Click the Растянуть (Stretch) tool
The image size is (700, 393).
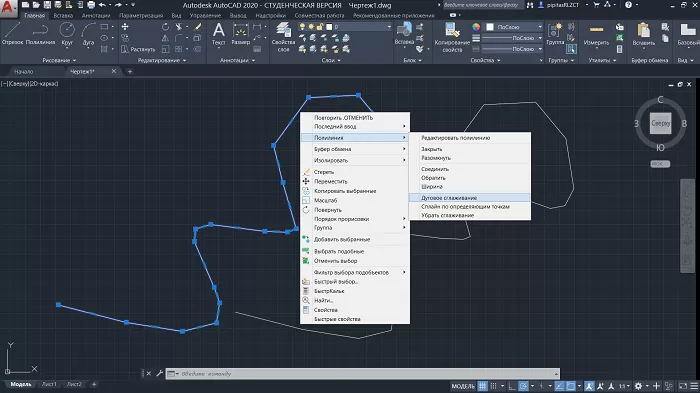pyautogui.click(x=138, y=49)
